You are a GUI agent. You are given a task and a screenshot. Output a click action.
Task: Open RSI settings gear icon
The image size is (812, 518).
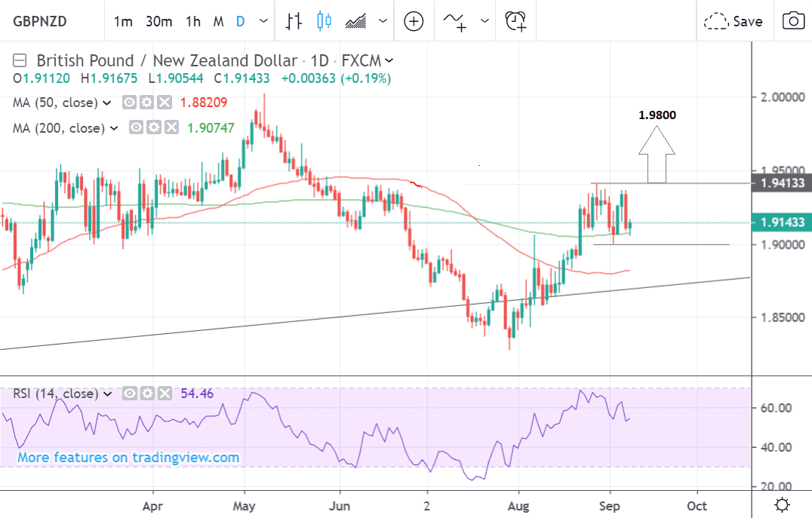coord(147,394)
